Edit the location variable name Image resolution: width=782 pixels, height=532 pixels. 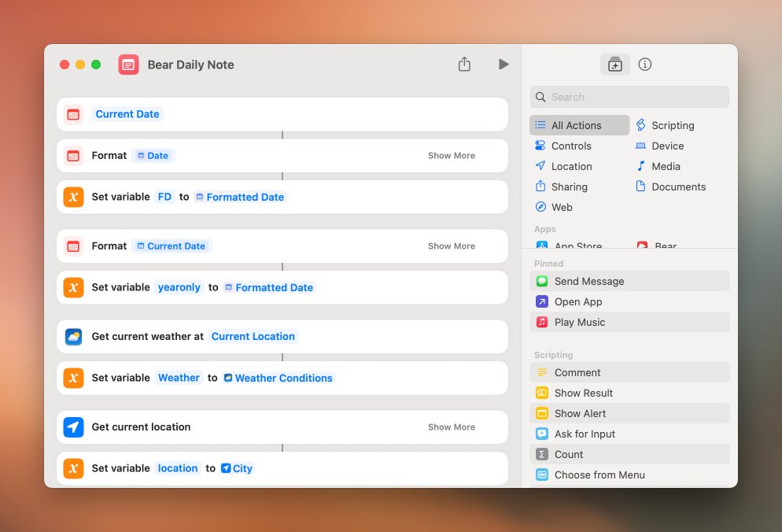pos(178,468)
